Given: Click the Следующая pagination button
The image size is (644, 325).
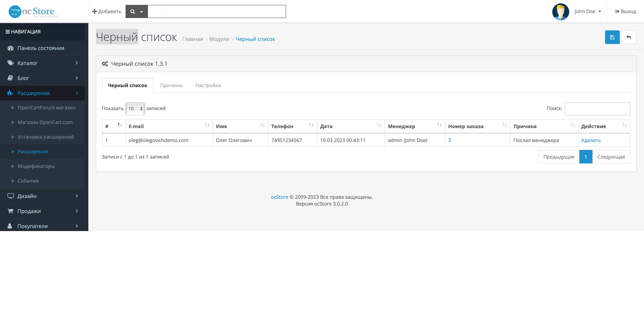Looking at the screenshot, I should point(611,157).
